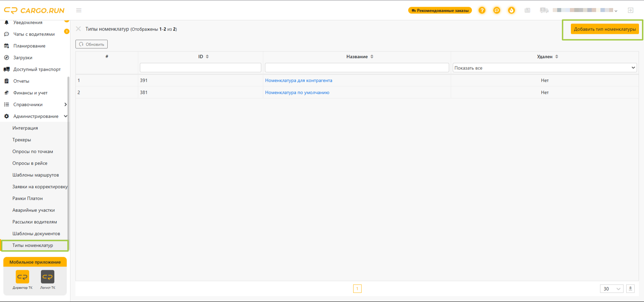Collapse the Администрирование section chevron
644x302 pixels.
pos(65,116)
